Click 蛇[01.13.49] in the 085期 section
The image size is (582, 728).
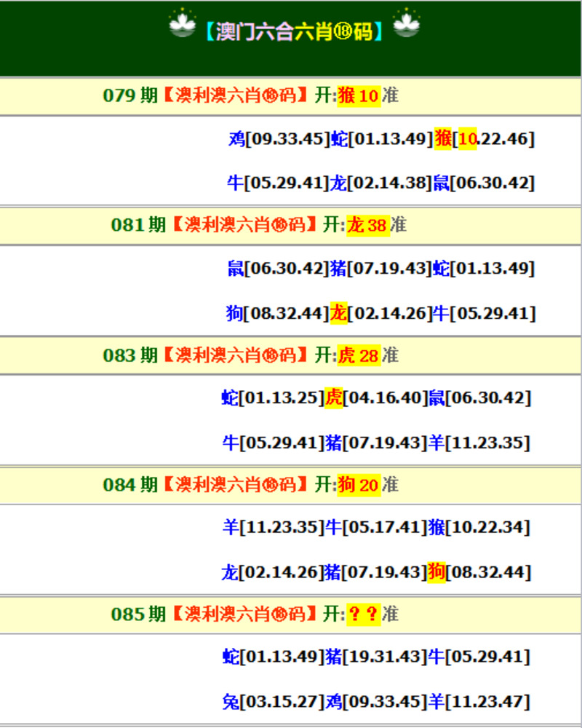tap(273, 657)
